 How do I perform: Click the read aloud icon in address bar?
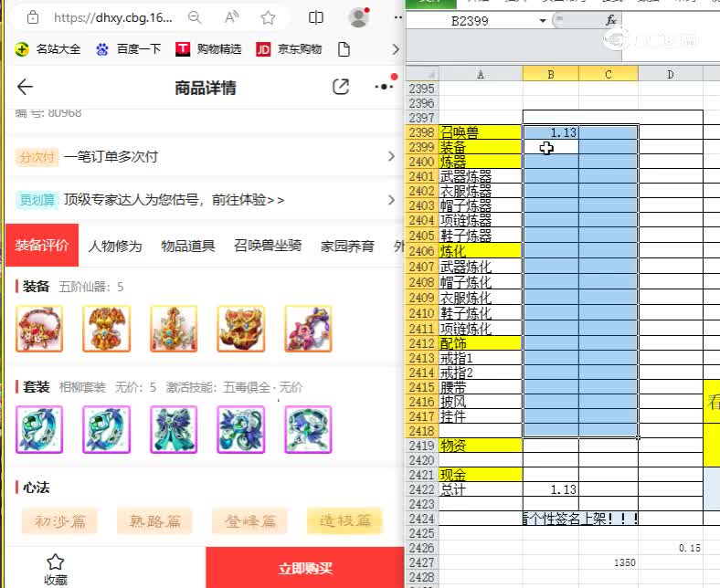point(231,17)
